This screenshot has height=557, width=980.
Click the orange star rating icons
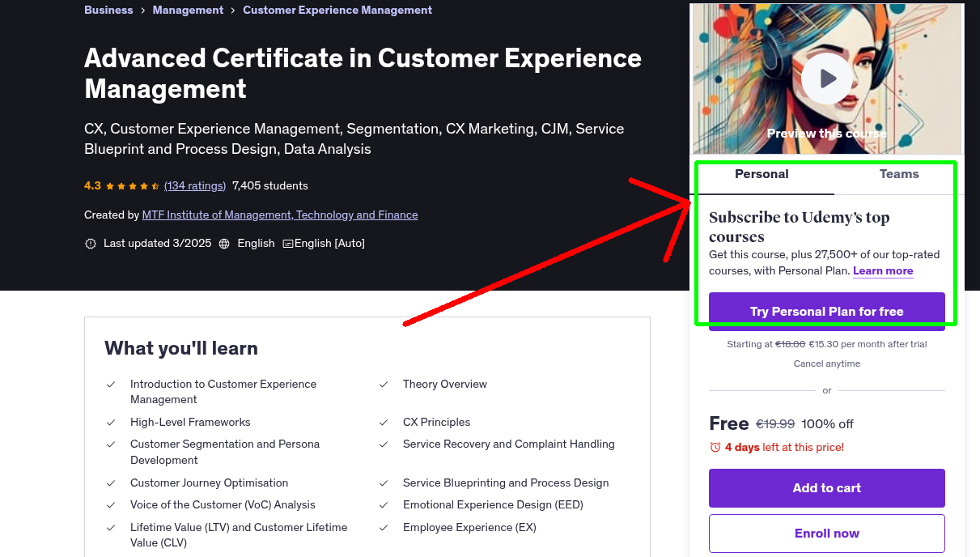tap(133, 186)
